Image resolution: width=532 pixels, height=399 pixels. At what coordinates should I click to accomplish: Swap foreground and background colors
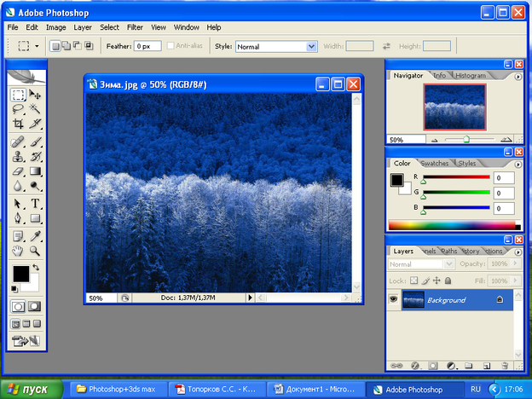[36, 268]
